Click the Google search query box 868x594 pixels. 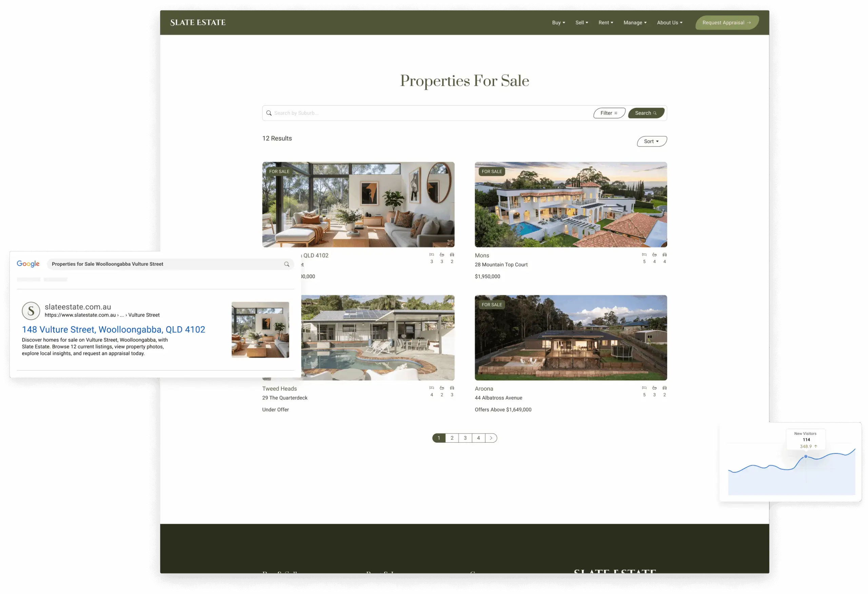click(x=170, y=264)
